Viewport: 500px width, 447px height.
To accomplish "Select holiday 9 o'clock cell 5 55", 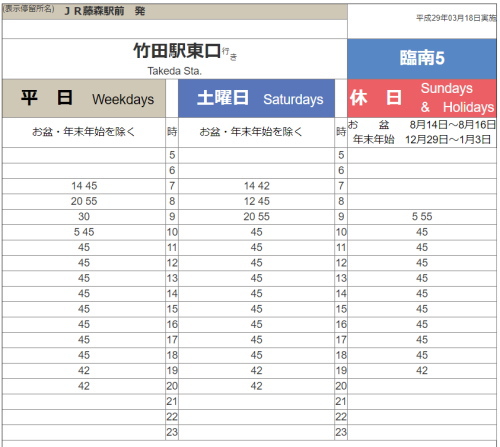I will click(422, 217).
